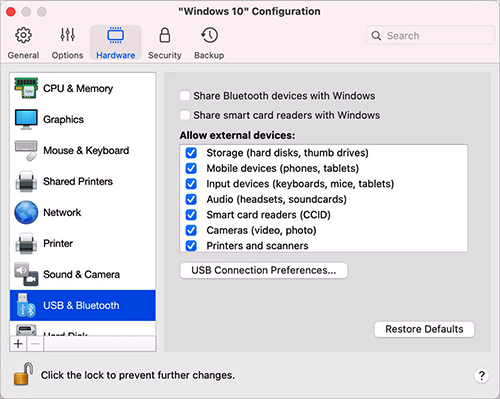The width and height of the screenshot is (500, 399).
Task: Enable Share Bluetooth devices with Windows
Action: [x=185, y=96]
